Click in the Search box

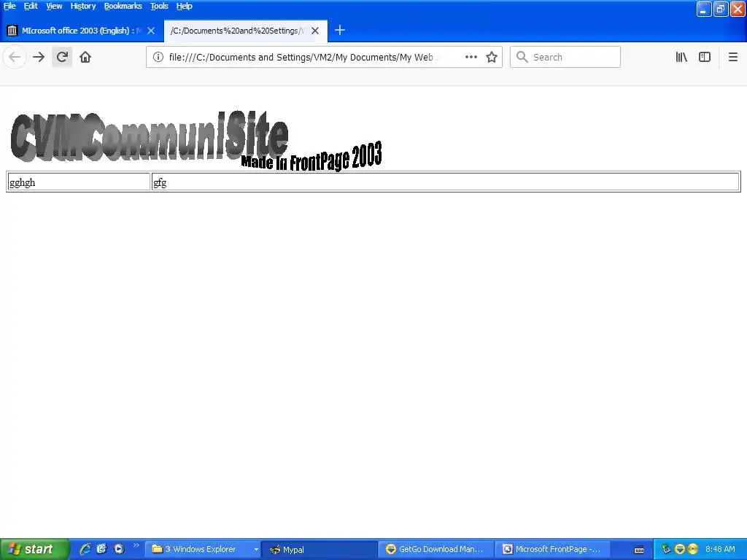pos(565,57)
